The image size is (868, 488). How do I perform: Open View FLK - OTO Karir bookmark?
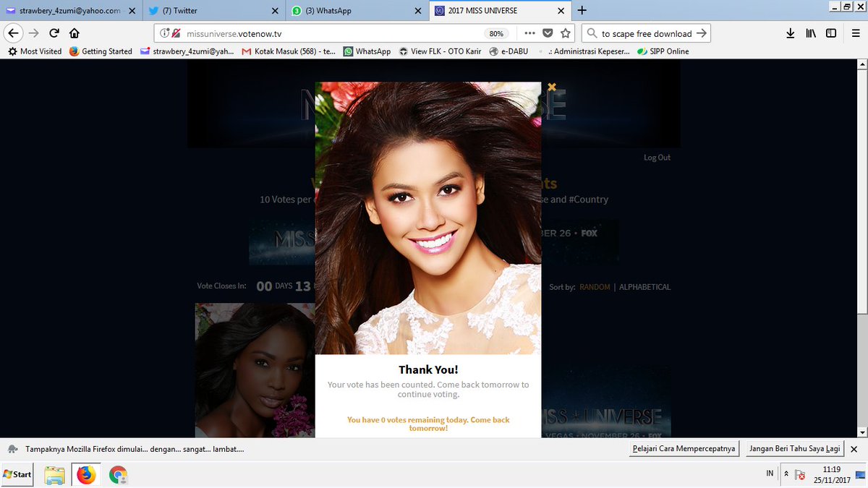click(441, 51)
